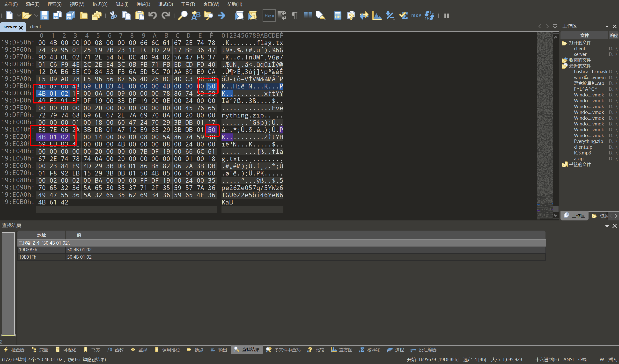This screenshot has width=619, height=364.
Task: Open Find in Files icon
Action: pyautogui.click(x=208, y=15)
